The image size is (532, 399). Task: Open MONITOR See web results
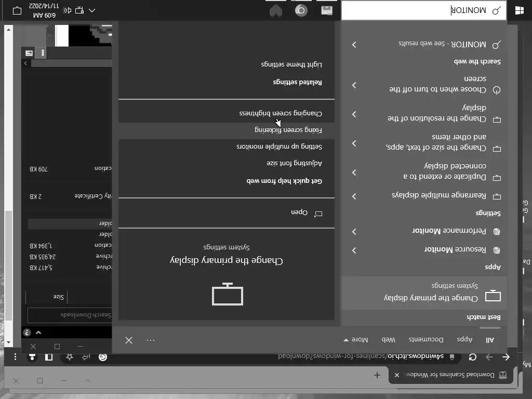(x=442, y=45)
